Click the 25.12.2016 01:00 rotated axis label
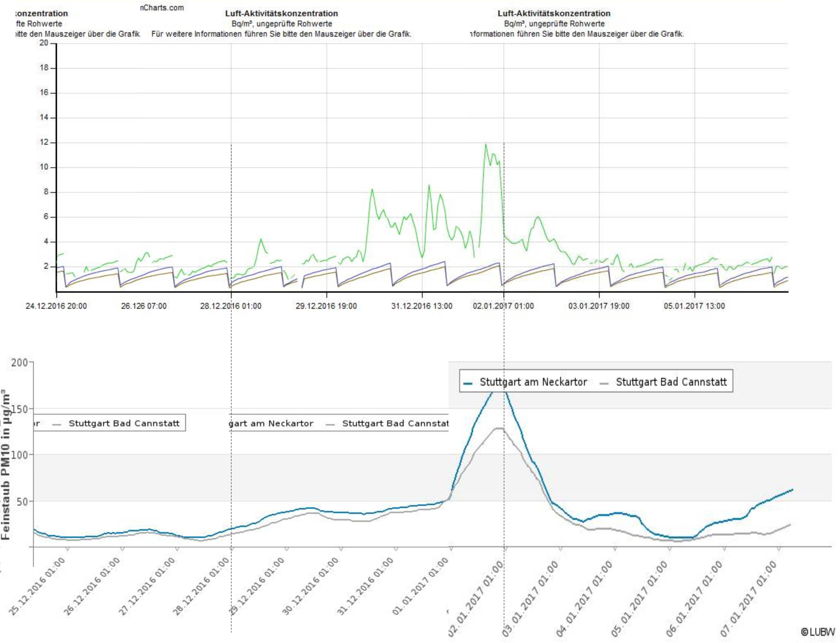Screen dimensions: 840x643 click(37, 586)
